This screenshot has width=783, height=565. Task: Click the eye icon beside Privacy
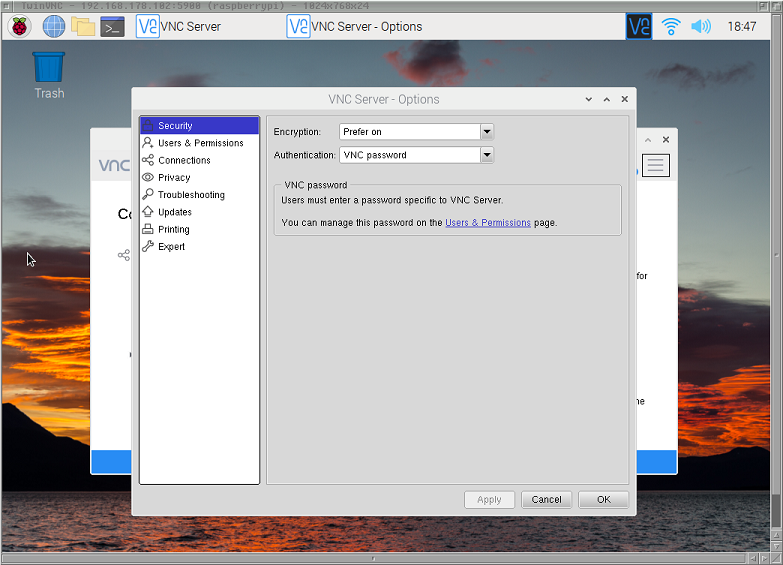(x=148, y=177)
